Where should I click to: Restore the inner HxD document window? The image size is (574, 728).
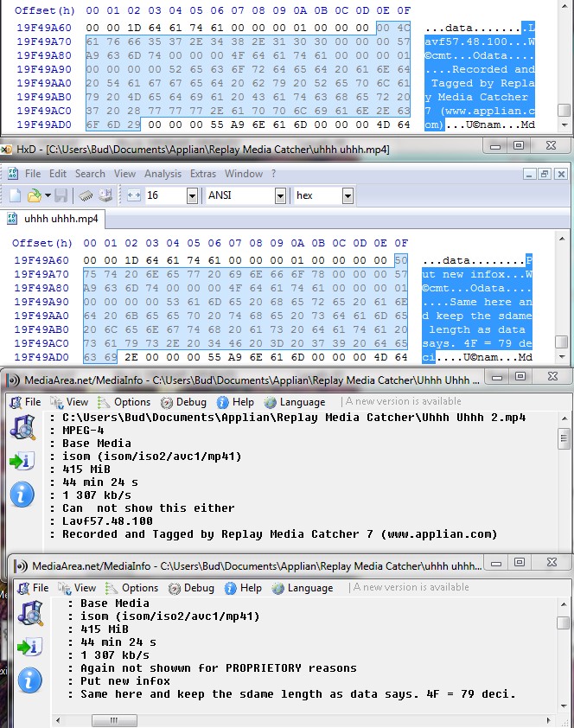pyautogui.click(x=545, y=174)
